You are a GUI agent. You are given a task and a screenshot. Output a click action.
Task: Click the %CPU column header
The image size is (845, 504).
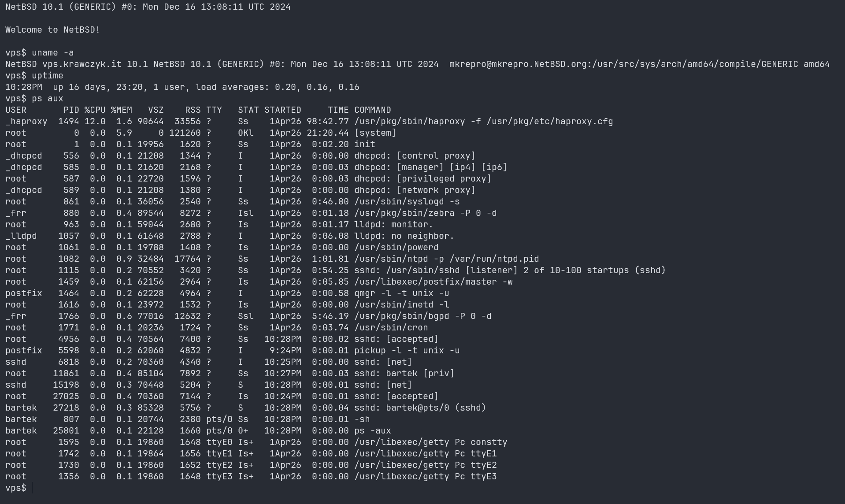[95, 110]
